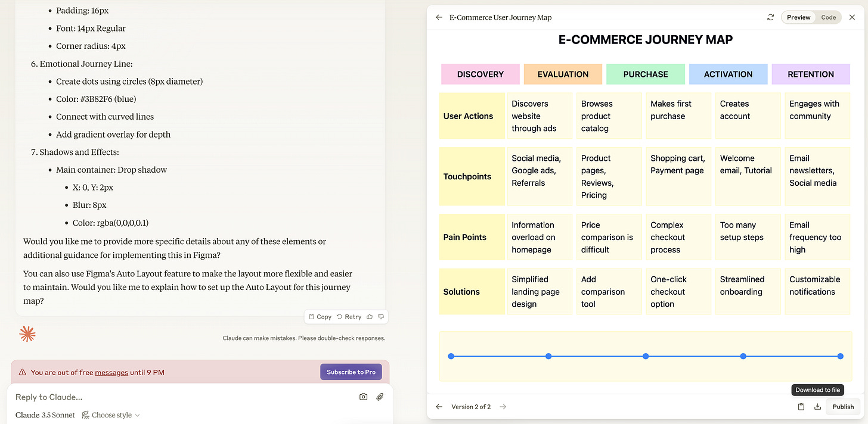Download the artifact to file
This screenshot has height=424, width=868.
pos(818,407)
